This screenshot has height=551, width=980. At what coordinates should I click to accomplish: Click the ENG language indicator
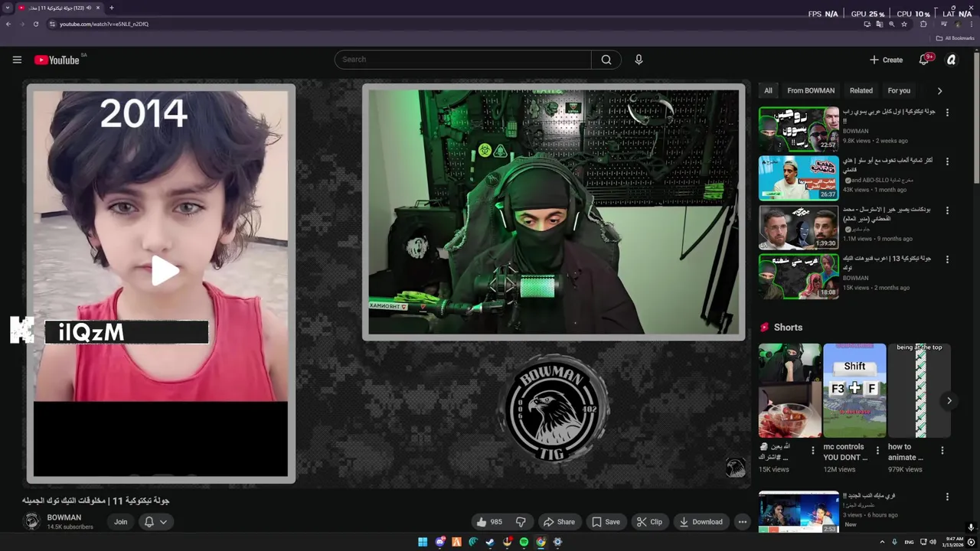pyautogui.click(x=909, y=542)
